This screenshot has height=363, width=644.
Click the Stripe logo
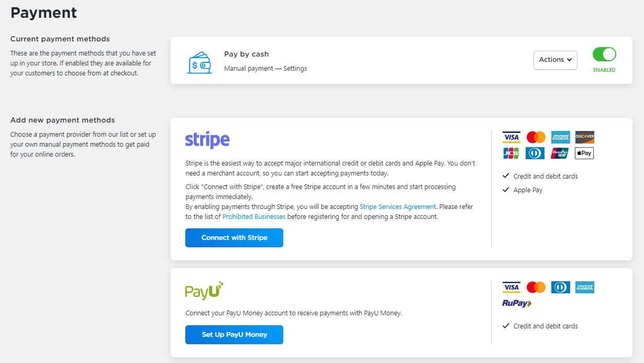tap(207, 140)
